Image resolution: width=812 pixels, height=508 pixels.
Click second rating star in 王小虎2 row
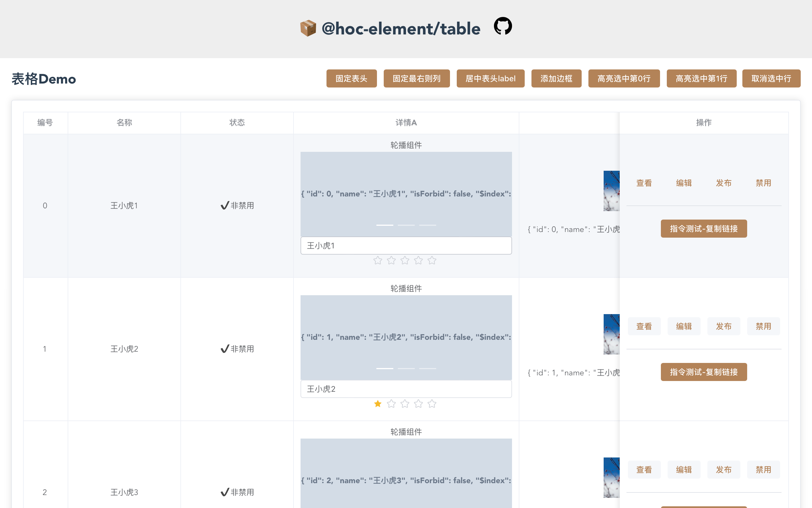pyautogui.click(x=391, y=404)
